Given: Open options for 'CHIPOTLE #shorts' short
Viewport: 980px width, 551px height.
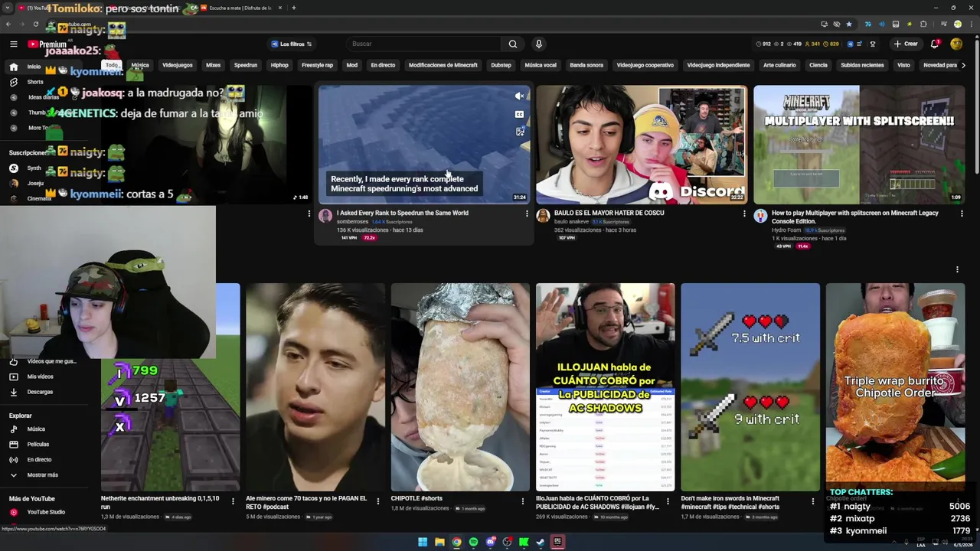Looking at the screenshot, I should click(523, 501).
